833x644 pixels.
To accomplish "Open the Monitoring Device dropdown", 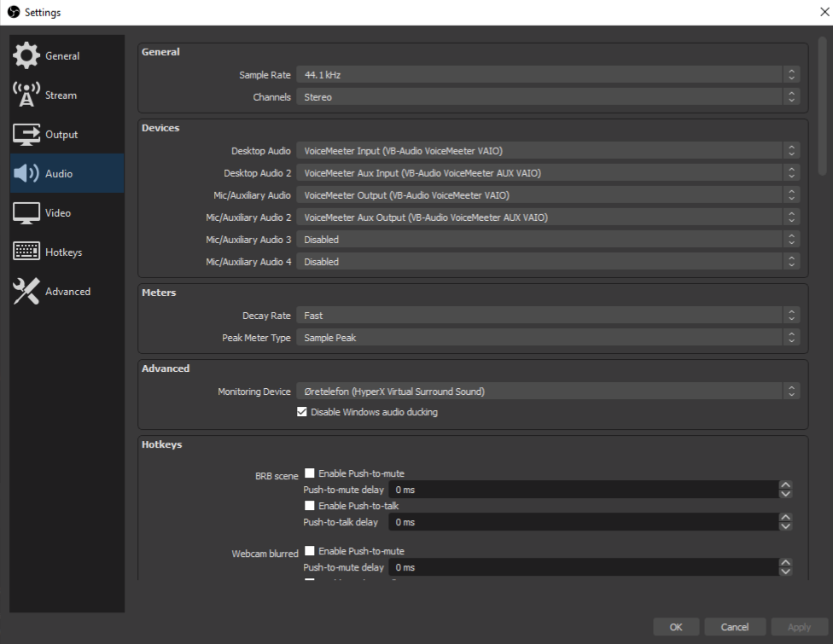I will (548, 392).
